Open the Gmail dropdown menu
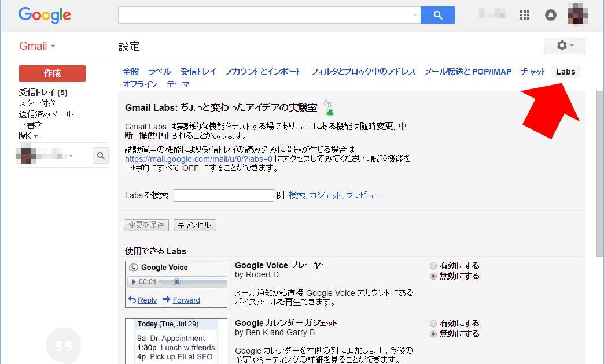Screen dimensions: 604x364 point(37,46)
